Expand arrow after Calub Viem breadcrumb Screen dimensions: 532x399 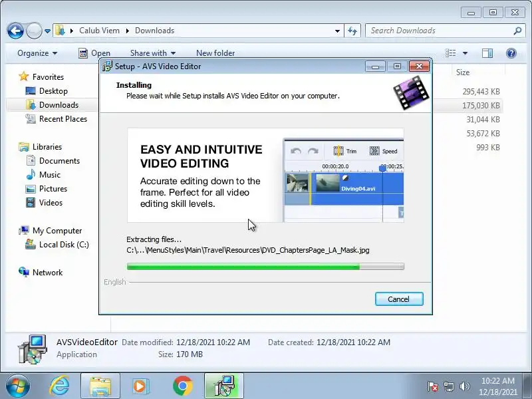pyautogui.click(x=128, y=31)
